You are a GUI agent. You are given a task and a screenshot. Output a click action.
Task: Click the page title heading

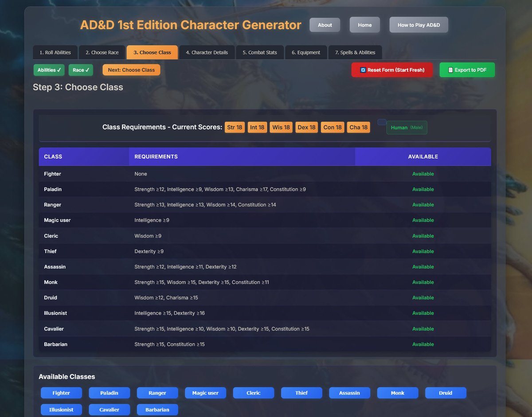click(x=191, y=25)
